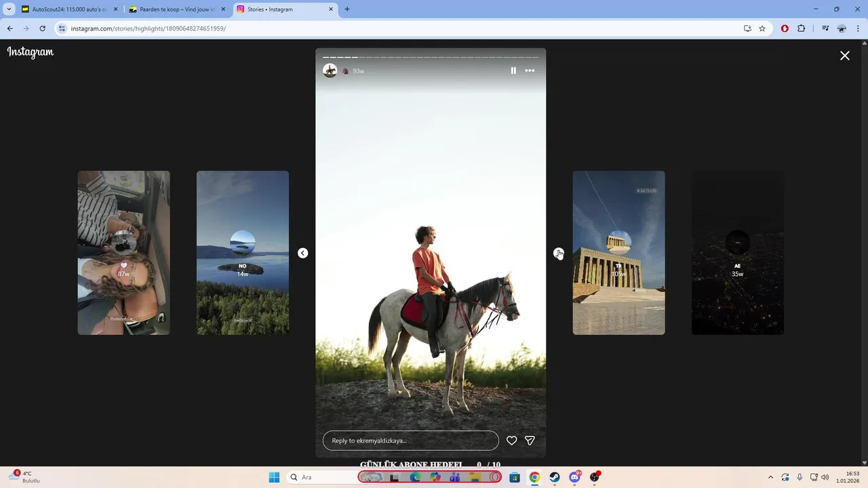
Task: Click the microphone tray icon
Action: point(800,477)
